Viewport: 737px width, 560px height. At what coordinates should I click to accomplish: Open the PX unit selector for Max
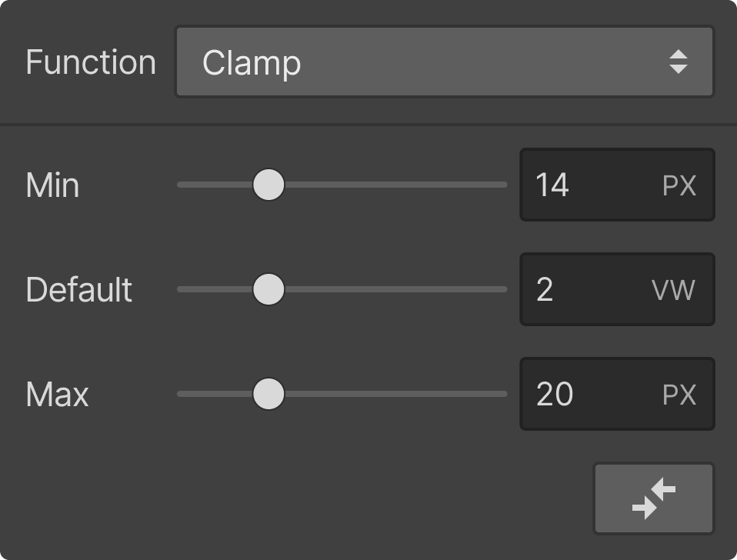click(x=679, y=395)
